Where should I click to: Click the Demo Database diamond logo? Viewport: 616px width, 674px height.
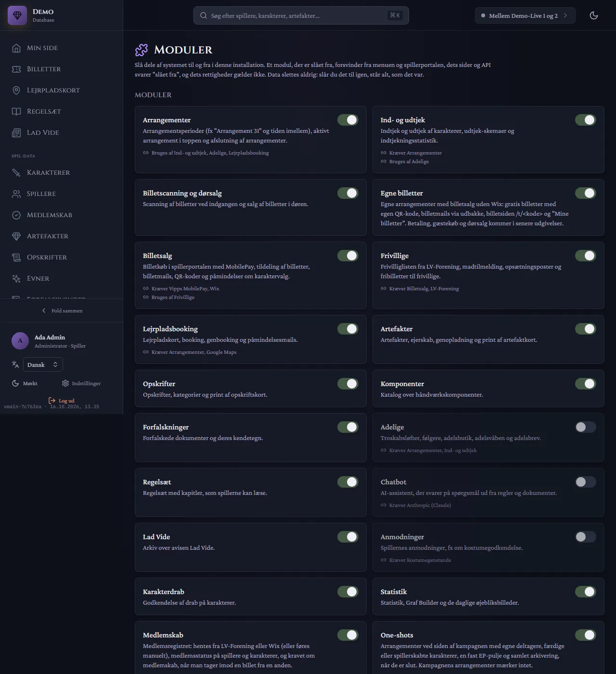[x=17, y=15]
